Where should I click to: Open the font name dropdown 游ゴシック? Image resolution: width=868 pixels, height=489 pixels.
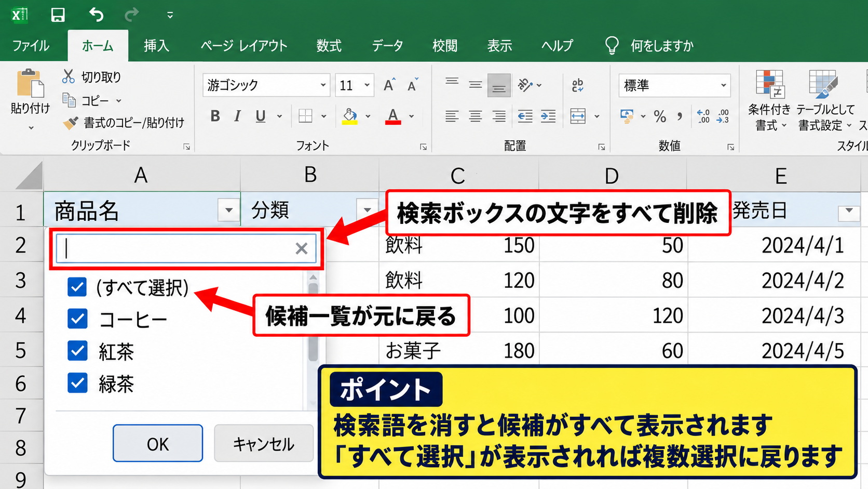pos(323,85)
